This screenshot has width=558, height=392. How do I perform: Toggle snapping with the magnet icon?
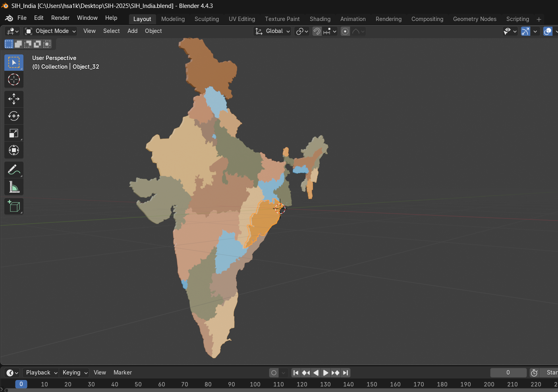coord(317,31)
